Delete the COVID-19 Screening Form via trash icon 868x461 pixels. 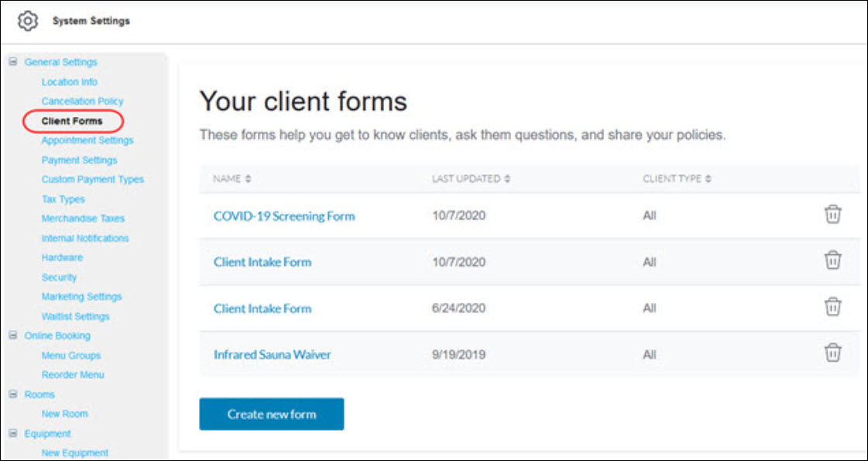click(x=832, y=215)
